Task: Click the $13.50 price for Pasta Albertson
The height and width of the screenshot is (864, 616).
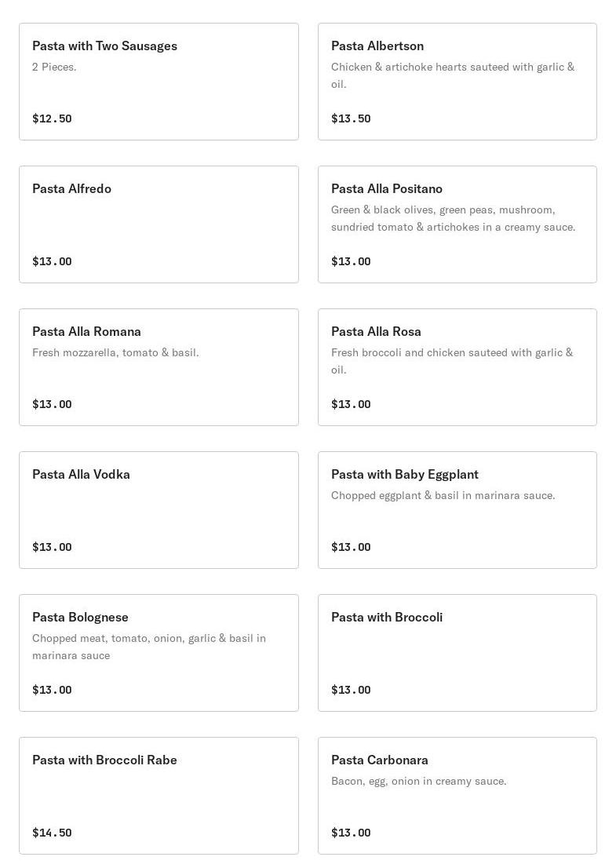Action: pos(351,119)
